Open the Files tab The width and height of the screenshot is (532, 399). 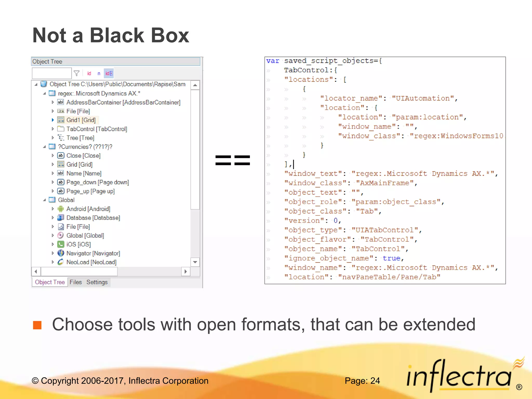pyautogui.click(x=76, y=282)
